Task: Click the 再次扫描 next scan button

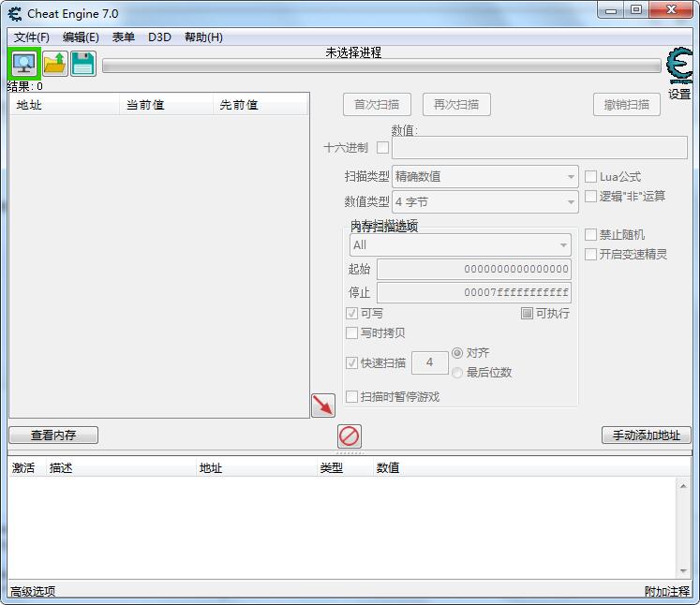Action: click(456, 104)
